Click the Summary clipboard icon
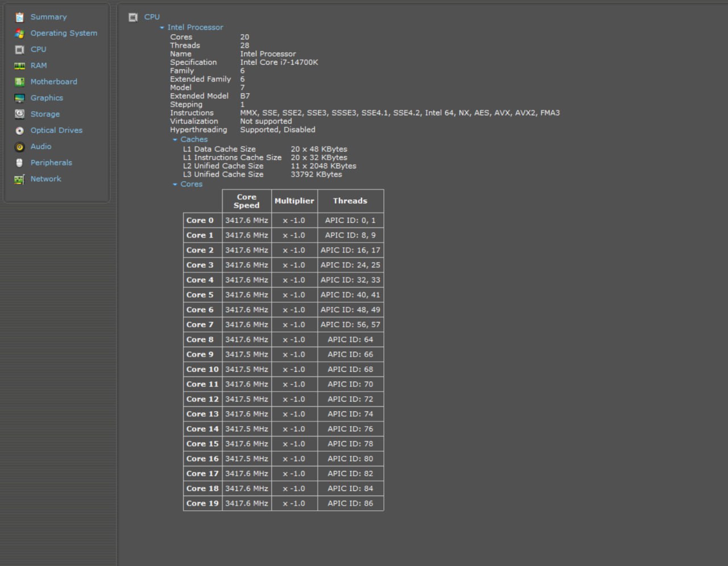This screenshot has width=728, height=566. (20, 17)
